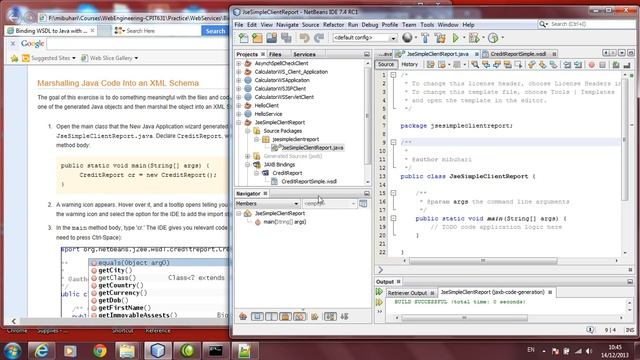Image resolution: width=640 pixels, height=360 pixels.
Task: Open the Refactor menu
Action: (x=333, y=25)
